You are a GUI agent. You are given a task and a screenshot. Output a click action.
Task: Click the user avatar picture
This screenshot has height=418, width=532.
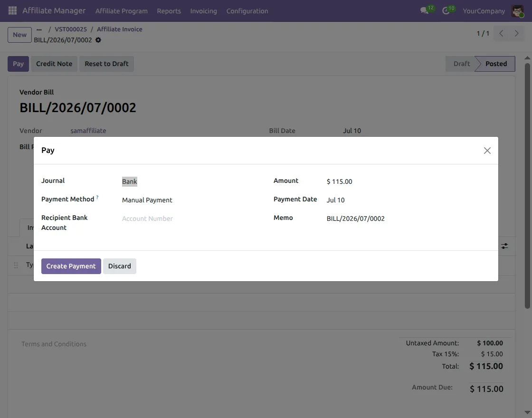517,11
